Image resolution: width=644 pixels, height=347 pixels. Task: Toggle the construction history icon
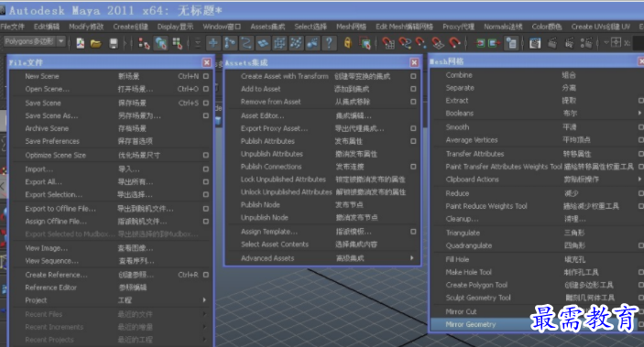click(511, 43)
